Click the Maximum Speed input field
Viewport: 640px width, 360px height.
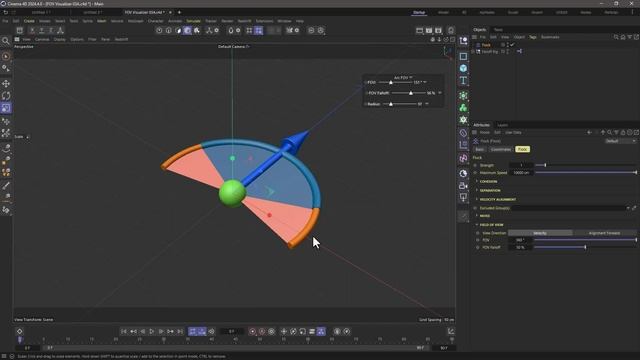tap(521, 173)
